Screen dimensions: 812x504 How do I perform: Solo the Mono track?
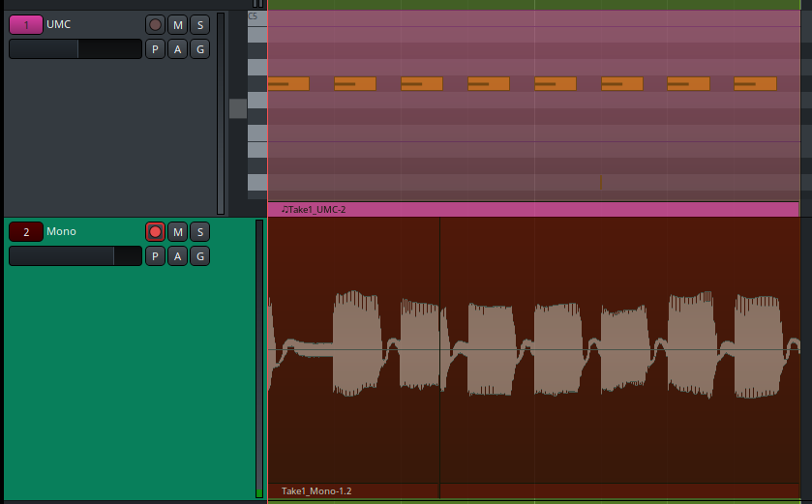(199, 231)
